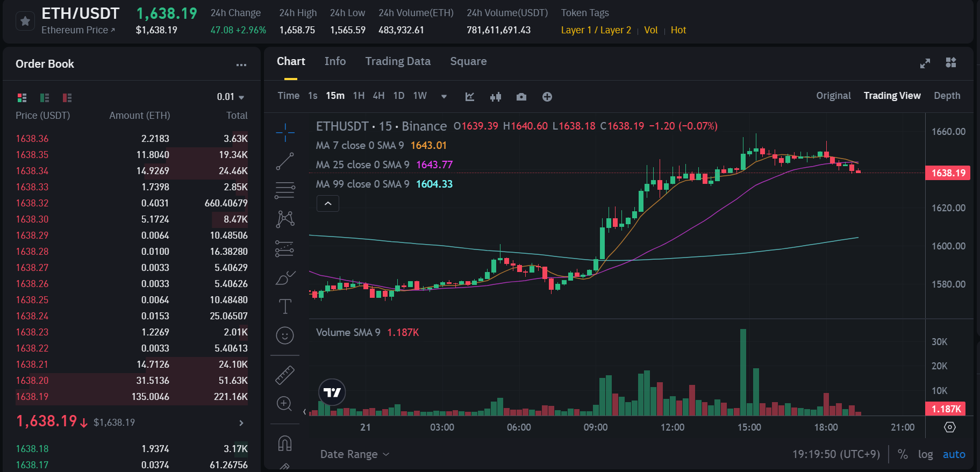Open the Info tab

point(335,61)
